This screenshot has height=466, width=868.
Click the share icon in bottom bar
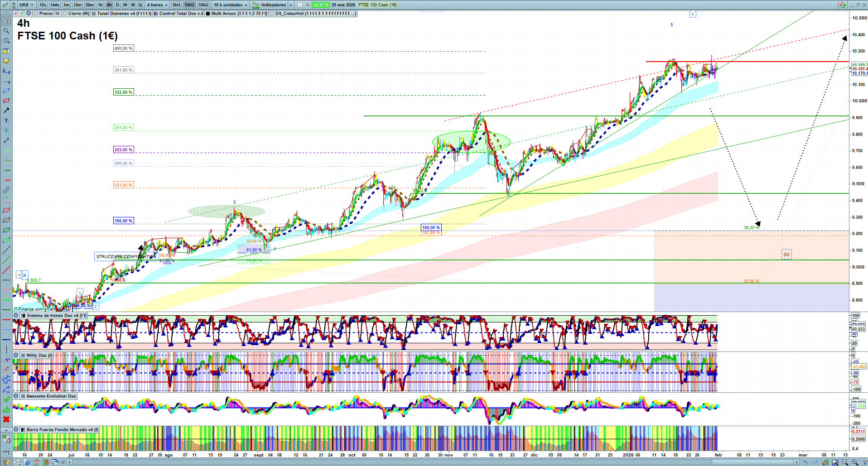[17, 462]
